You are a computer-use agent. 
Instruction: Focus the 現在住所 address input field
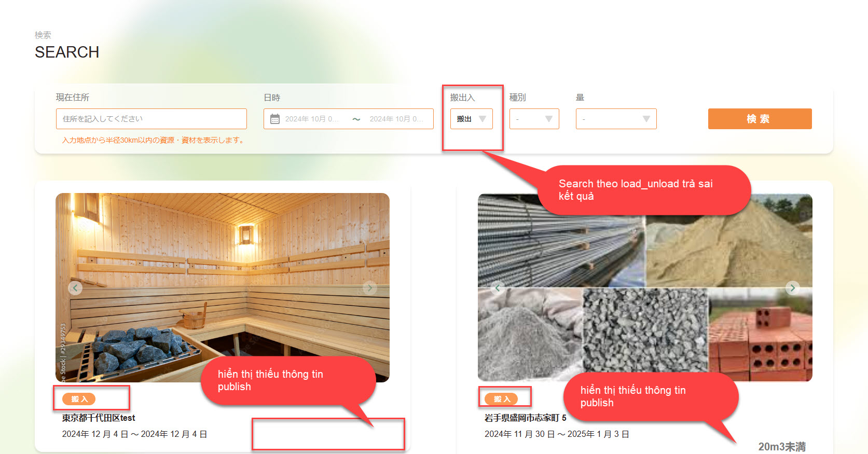(x=151, y=119)
